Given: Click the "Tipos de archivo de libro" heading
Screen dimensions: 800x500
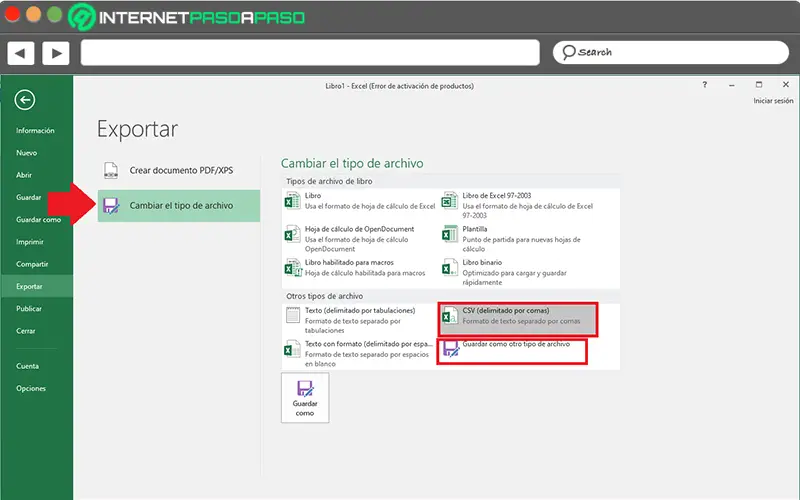Looking at the screenshot, I should coord(329,181).
